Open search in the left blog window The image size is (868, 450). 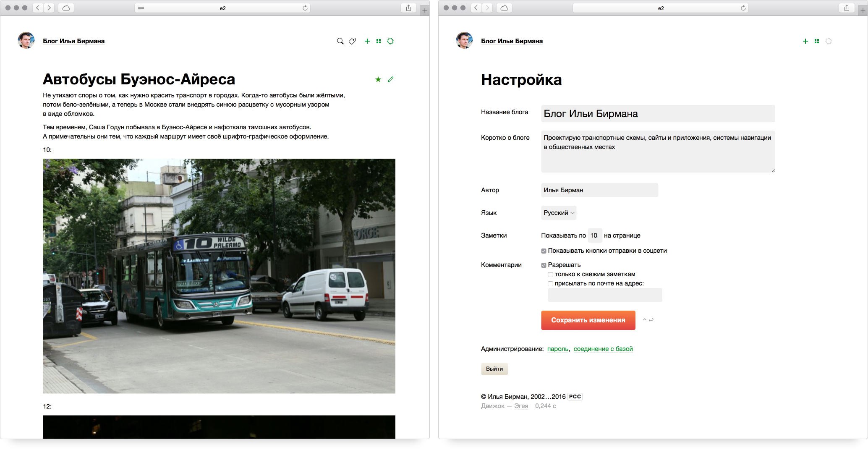340,41
